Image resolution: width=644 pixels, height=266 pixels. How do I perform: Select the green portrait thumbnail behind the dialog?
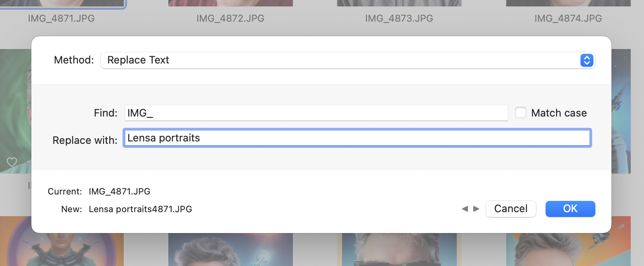pos(15,108)
